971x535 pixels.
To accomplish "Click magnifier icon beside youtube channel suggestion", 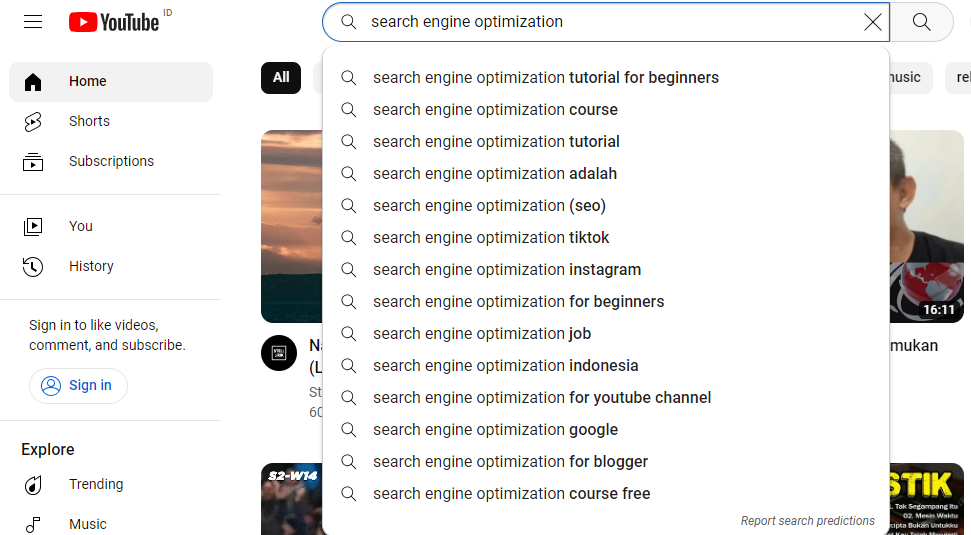I will click(x=349, y=398).
